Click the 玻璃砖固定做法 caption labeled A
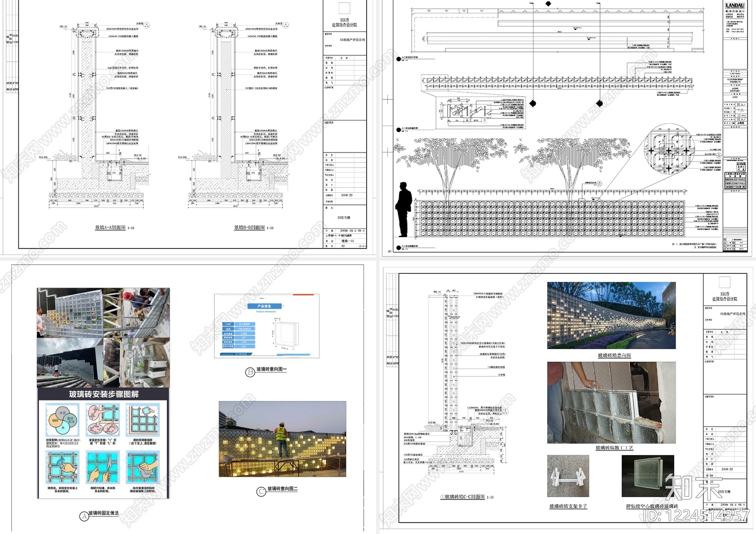756x534 pixels. click(103, 513)
